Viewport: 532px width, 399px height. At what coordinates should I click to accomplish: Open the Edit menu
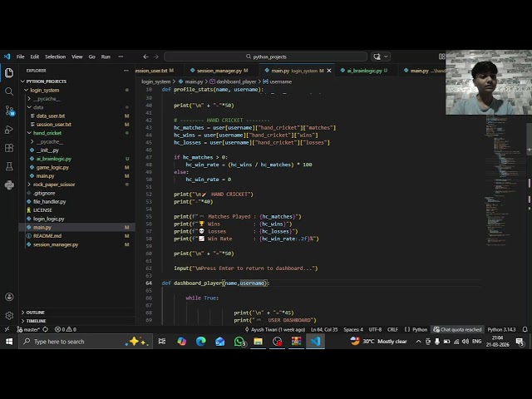[35, 57]
